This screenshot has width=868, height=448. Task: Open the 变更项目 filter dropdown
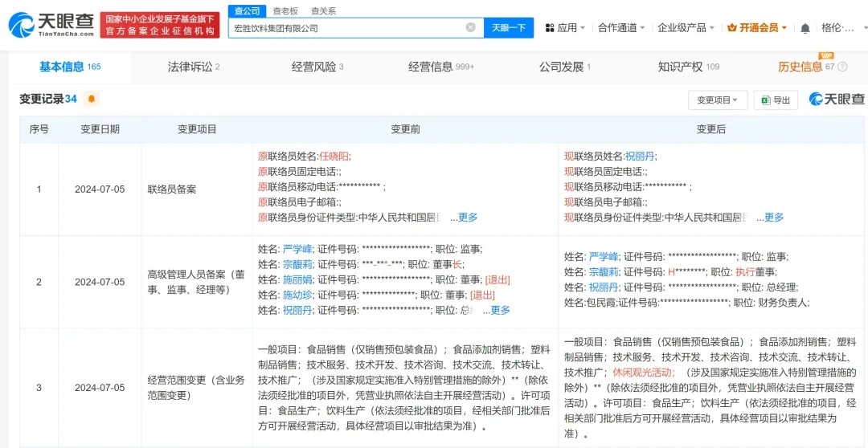718,100
